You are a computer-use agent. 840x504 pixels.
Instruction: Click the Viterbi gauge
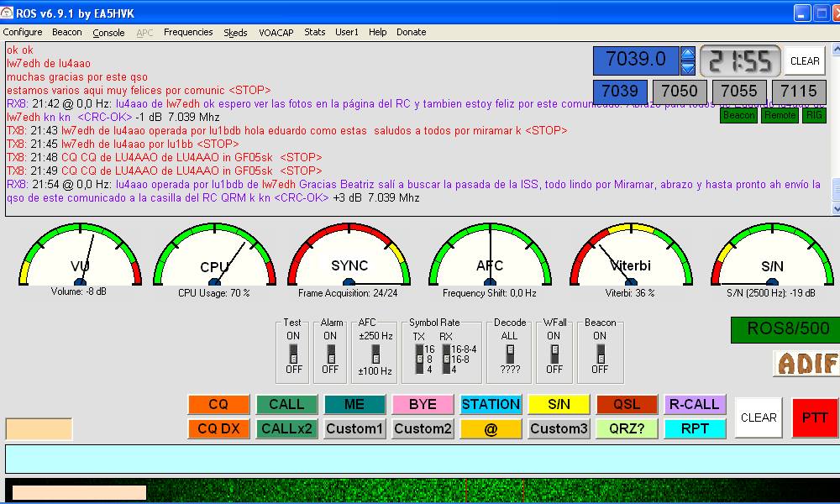pyautogui.click(x=631, y=255)
